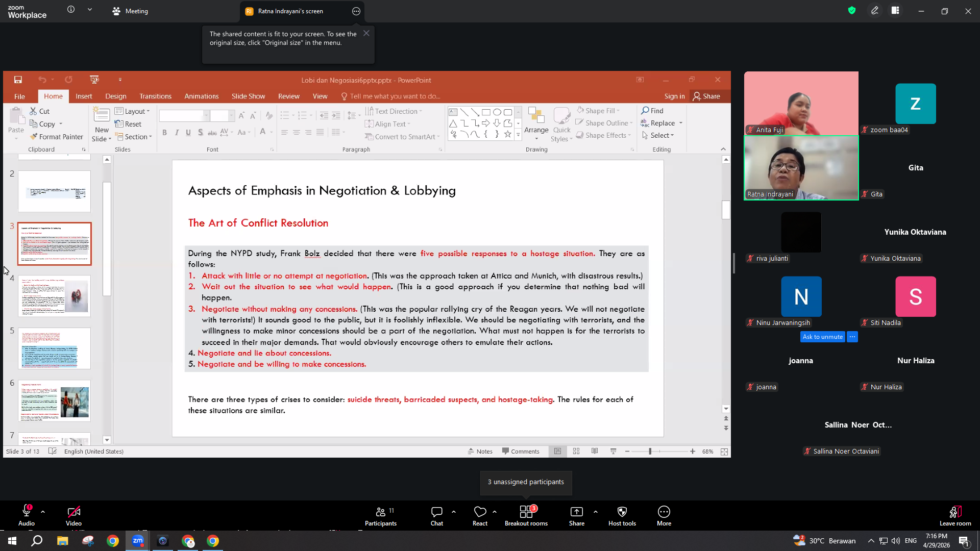The image size is (980, 551).
Task: Open the PowerPoint Design ribbon tab
Action: [x=116, y=96]
